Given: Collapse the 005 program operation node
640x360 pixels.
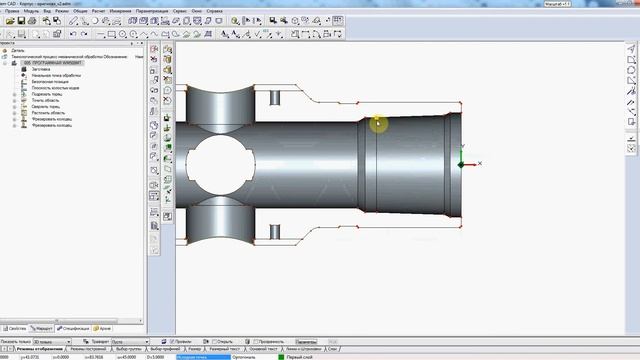Looking at the screenshot, I should 5,63.
